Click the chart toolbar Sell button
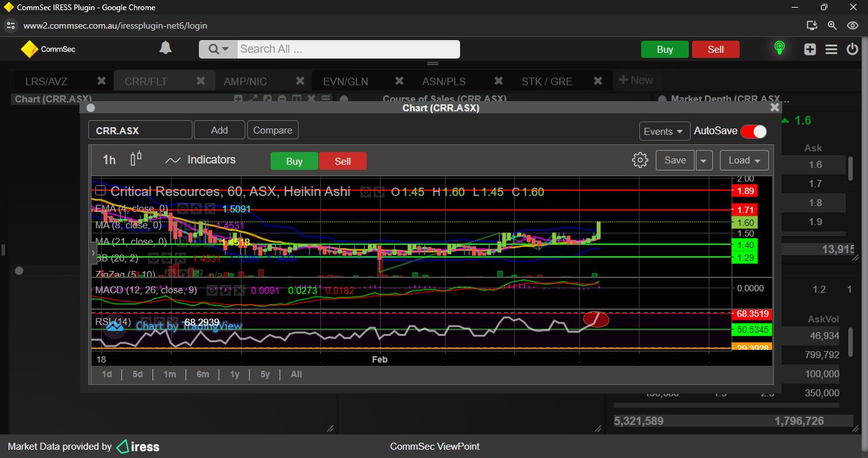The height and width of the screenshot is (458, 868). pyautogui.click(x=342, y=161)
